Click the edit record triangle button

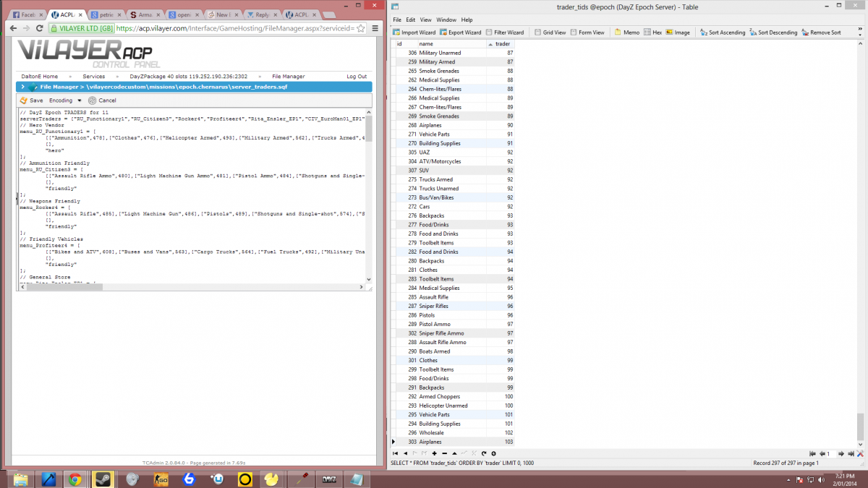click(454, 453)
